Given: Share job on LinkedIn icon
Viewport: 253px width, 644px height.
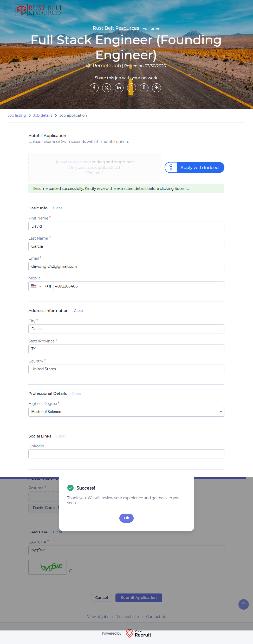Looking at the screenshot, I should (x=119, y=88).
